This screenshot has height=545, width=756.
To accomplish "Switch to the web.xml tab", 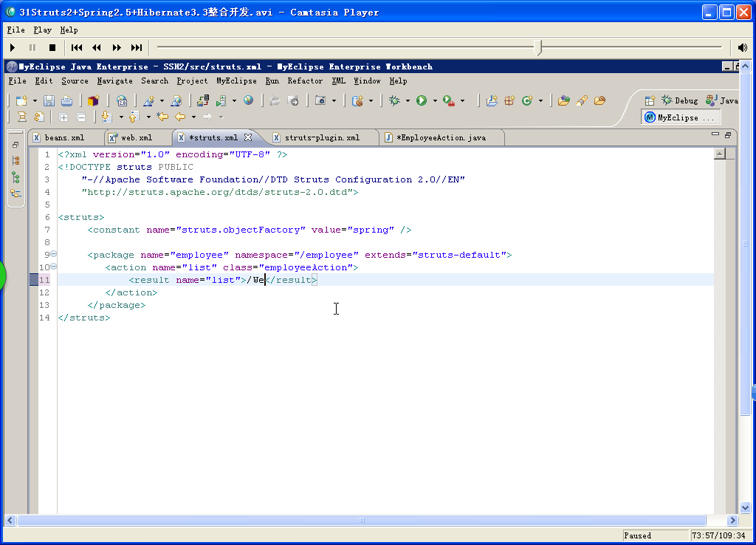I will 137,137.
